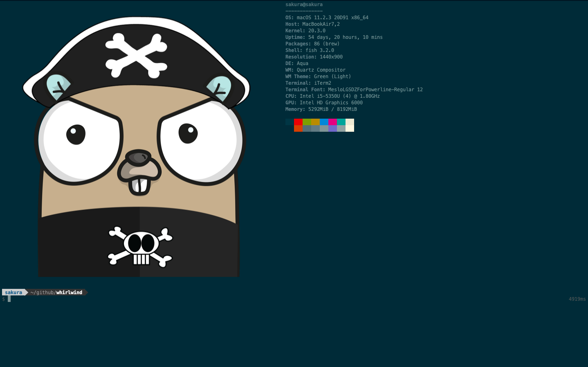588x367 pixels.
Task: Click the 'Kernel: 20.3.0' line
Action: coord(305,31)
